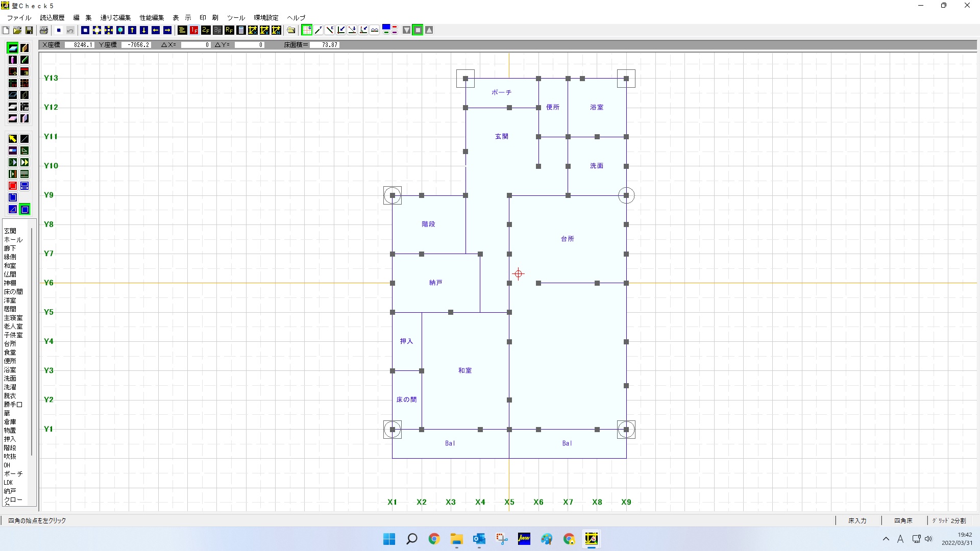Click the 和室 room label on plan

tap(465, 370)
